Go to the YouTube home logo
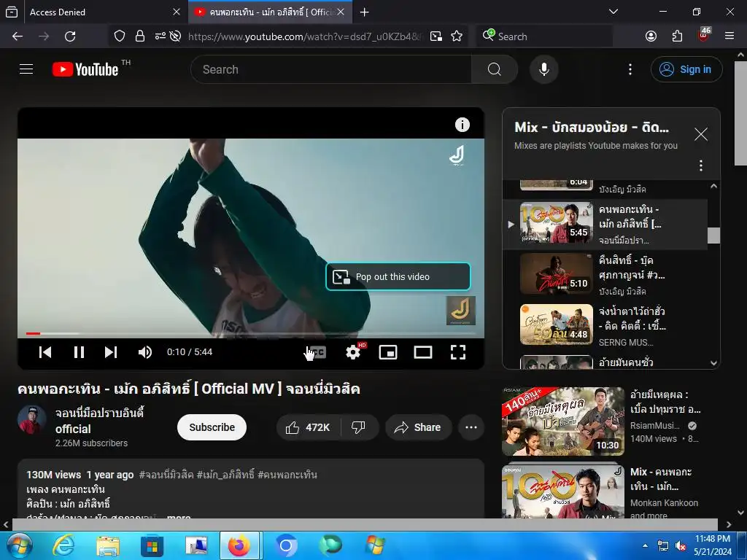The height and width of the screenshot is (560, 747). coord(85,69)
